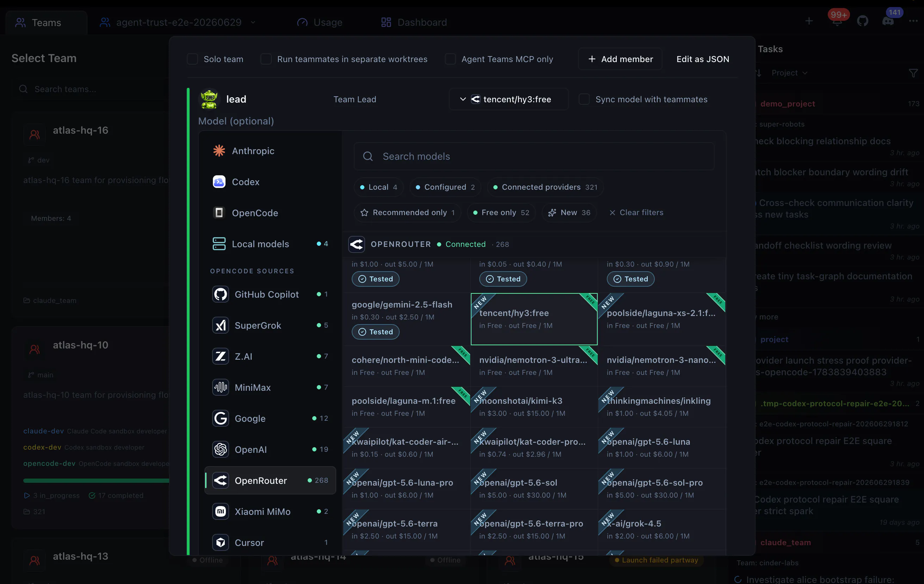Go to the Usage tab
924x584 pixels.
pyautogui.click(x=320, y=22)
